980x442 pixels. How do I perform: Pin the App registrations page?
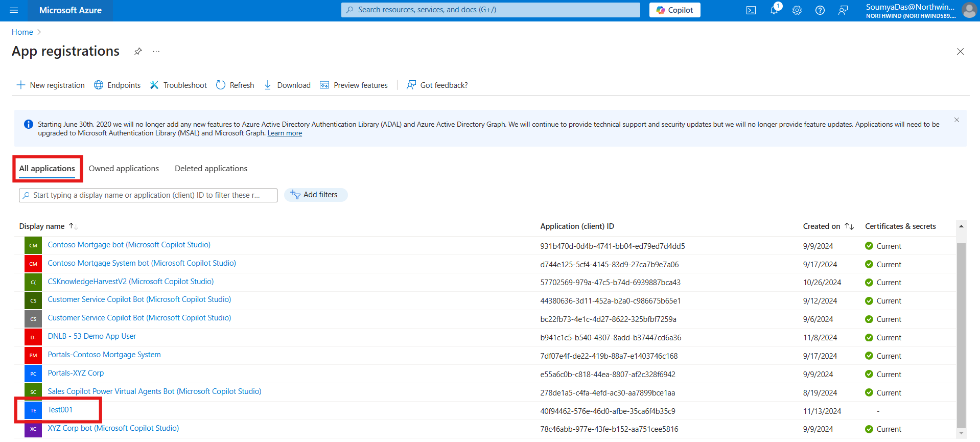point(137,52)
